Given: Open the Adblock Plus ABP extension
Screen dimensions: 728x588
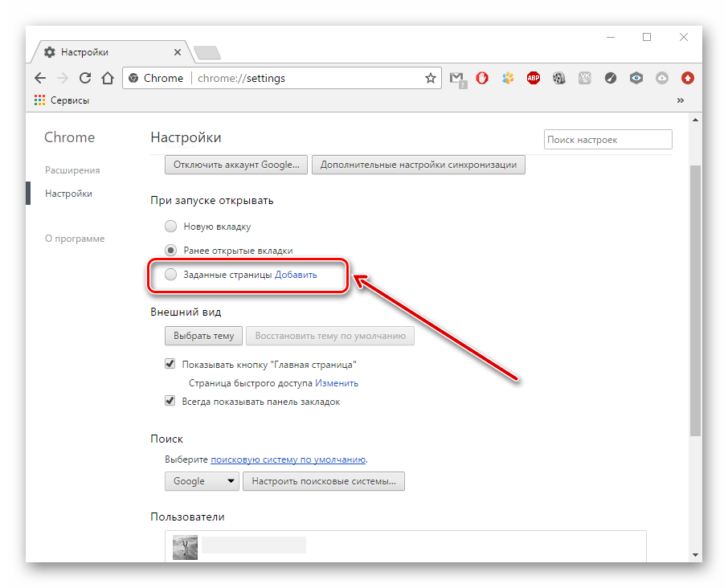Looking at the screenshot, I should [x=534, y=78].
